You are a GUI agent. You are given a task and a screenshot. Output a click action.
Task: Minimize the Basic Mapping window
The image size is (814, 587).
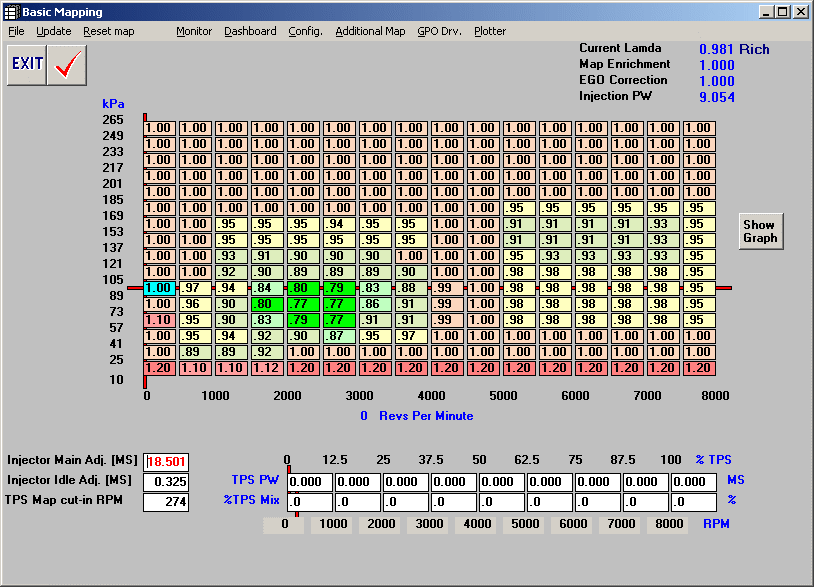(767, 12)
